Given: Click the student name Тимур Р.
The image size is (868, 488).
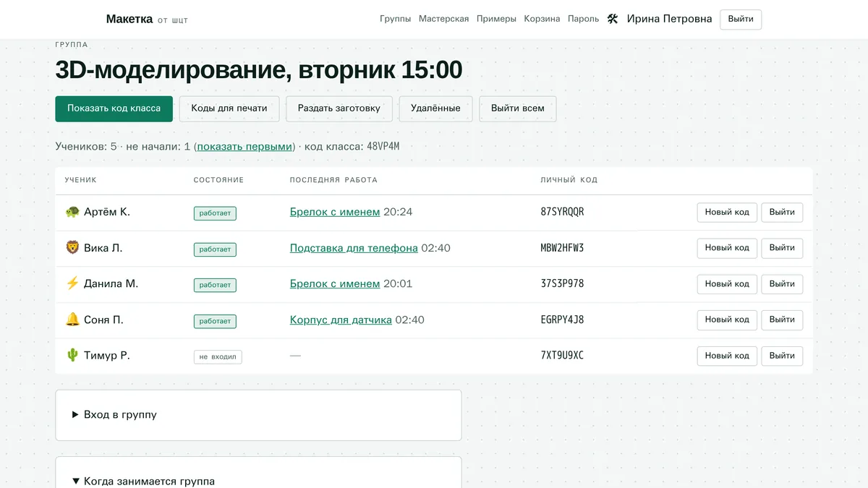Looking at the screenshot, I should tap(107, 356).
